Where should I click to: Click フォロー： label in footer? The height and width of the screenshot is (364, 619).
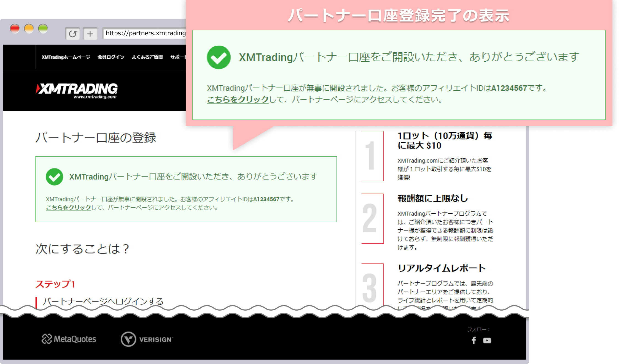tap(478, 329)
